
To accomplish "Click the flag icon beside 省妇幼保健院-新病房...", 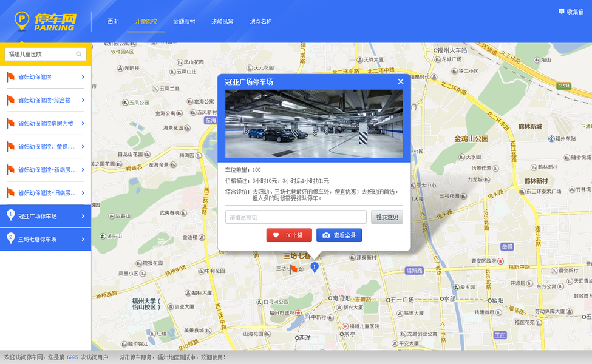I will click(x=10, y=170).
